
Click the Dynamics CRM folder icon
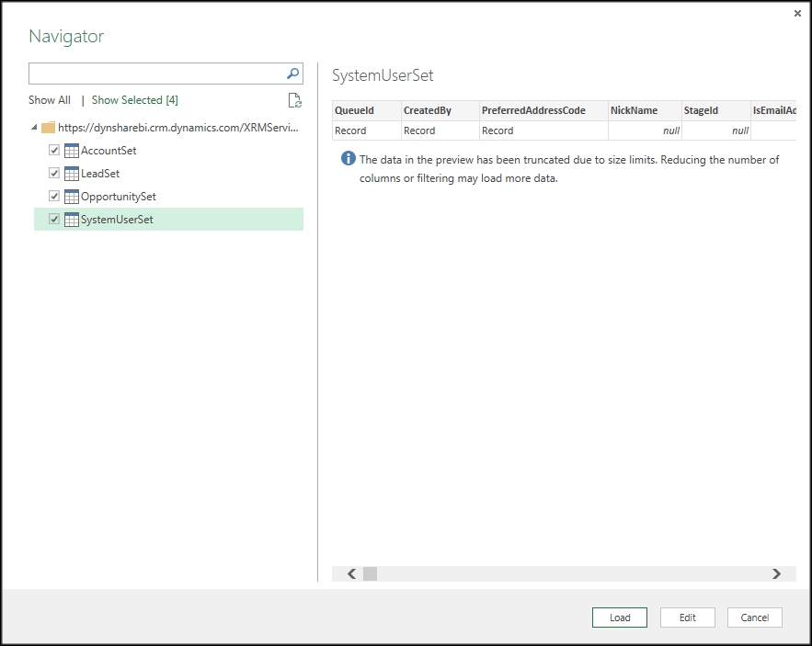pyautogui.click(x=49, y=128)
